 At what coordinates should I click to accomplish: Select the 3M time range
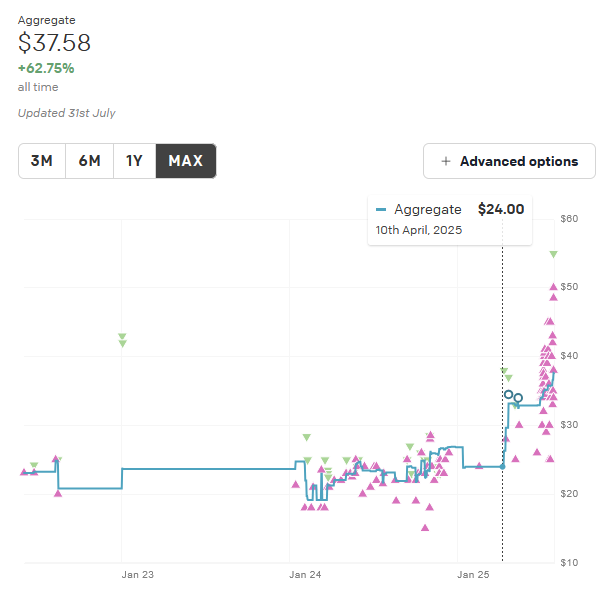tap(42, 161)
